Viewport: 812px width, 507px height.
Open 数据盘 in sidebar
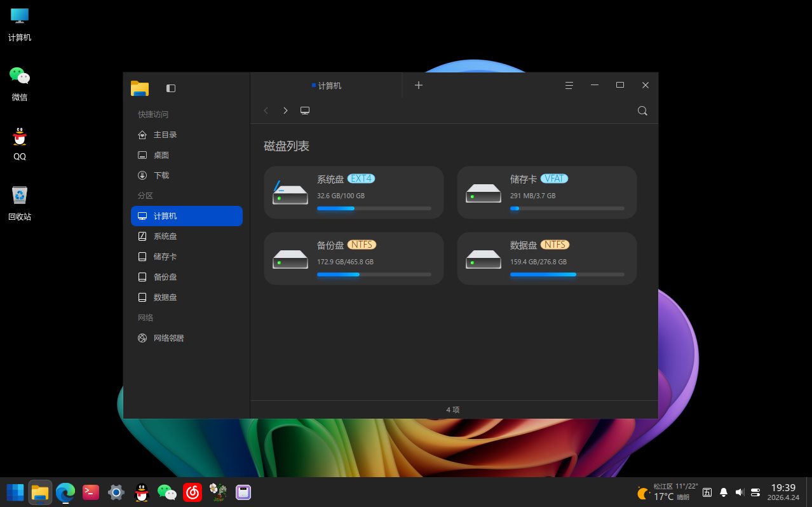click(x=187, y=297)
